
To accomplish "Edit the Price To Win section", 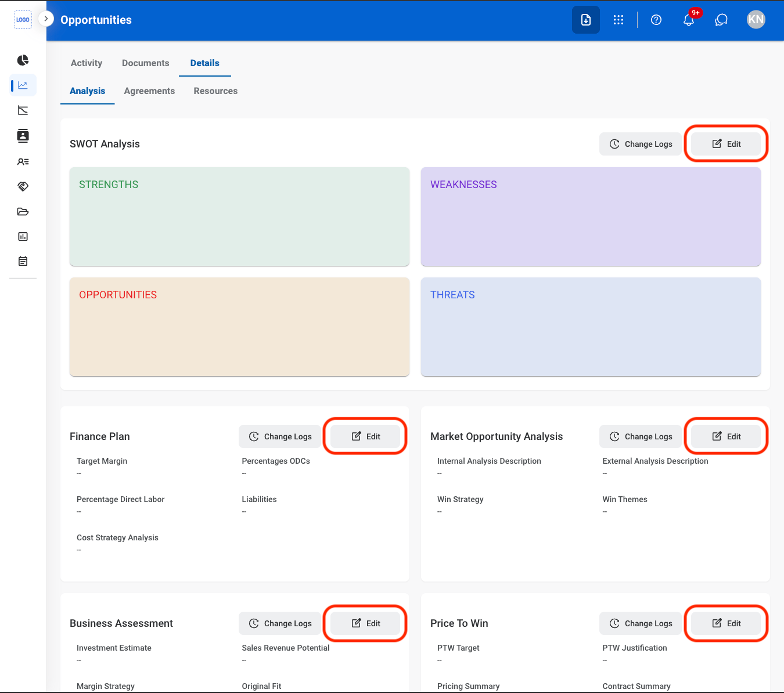I will [x=726, y=623].
